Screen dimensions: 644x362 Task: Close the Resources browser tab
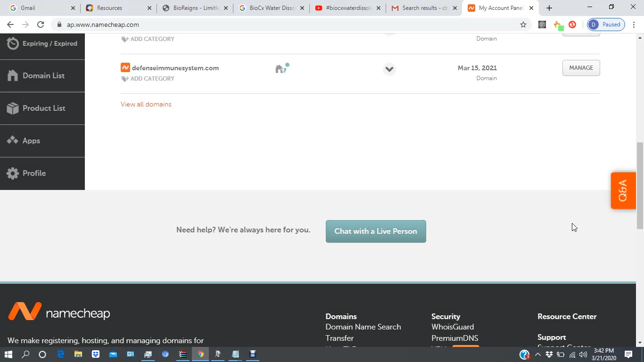click(149, 8)
